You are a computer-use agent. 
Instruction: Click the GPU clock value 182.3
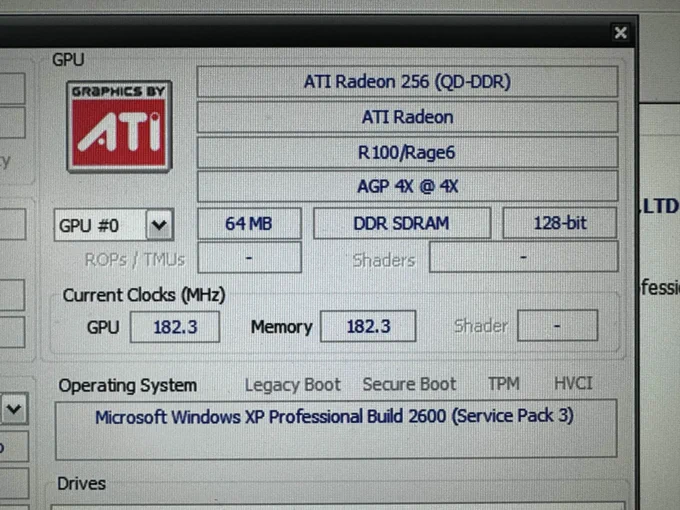175,327
